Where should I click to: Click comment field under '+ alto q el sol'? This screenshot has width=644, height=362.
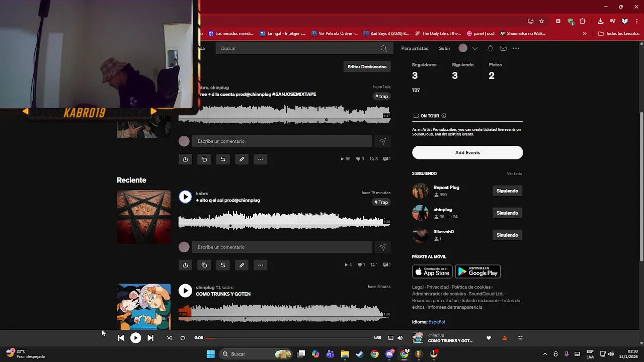coord(282,247)
